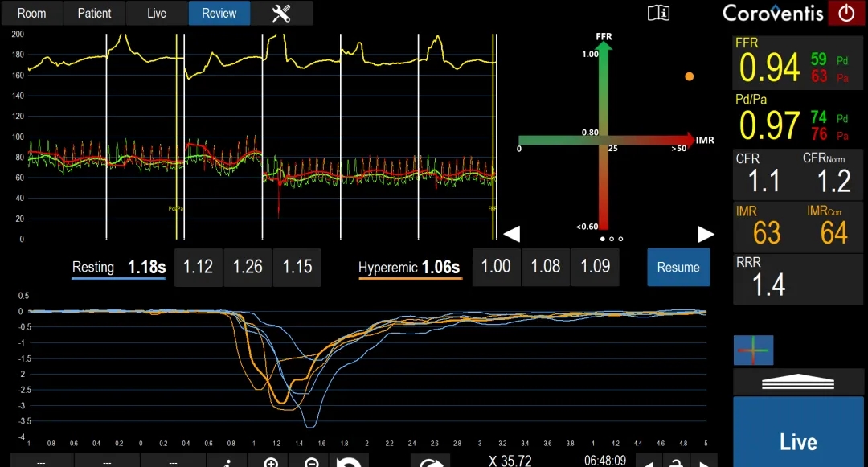Go to previous graph page with left arrow
Viewport: 868px width, 467px height.
point(511,234)
